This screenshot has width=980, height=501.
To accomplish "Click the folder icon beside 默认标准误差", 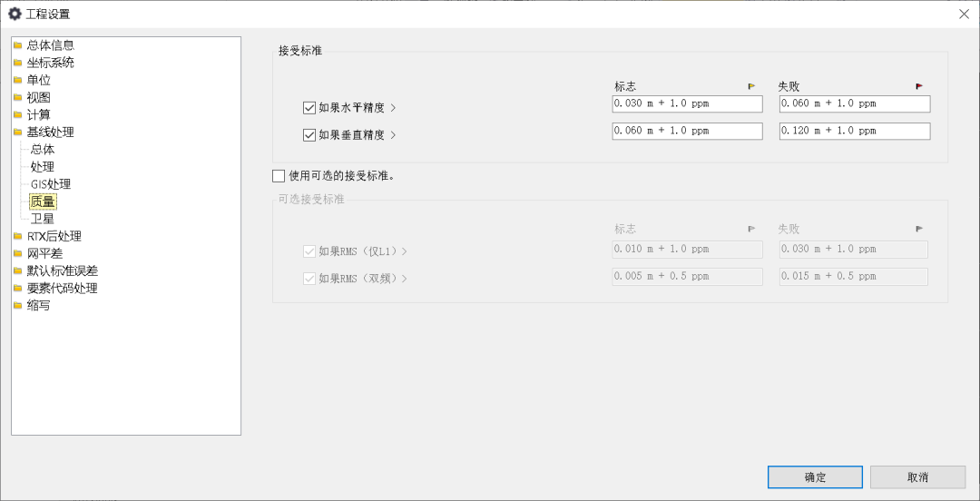I will (x=18, y=271).
